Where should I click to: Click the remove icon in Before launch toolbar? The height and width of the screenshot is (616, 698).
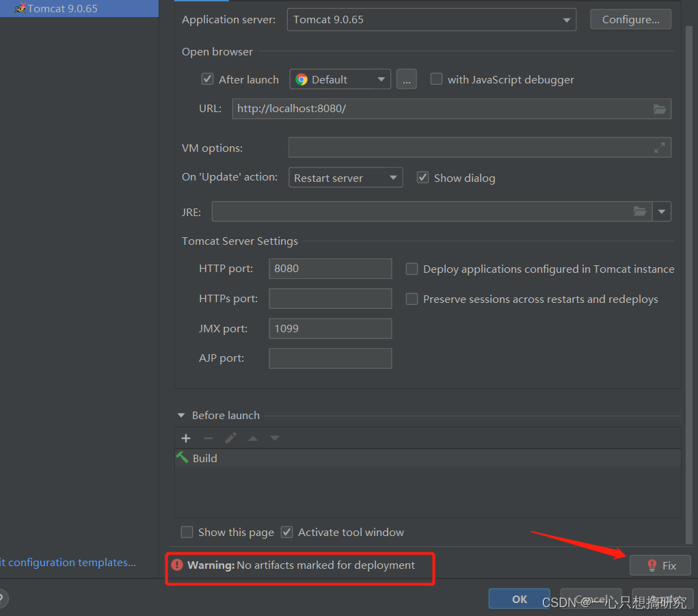(x=209, y=438)
